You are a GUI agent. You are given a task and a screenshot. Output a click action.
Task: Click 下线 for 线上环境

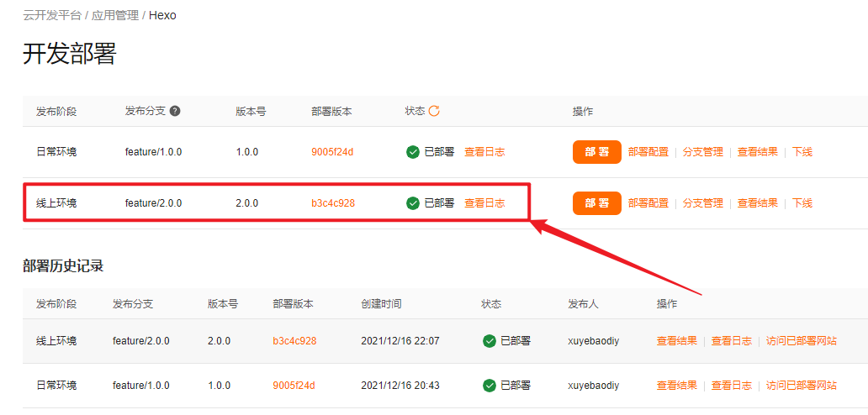pyautogui.click(x=802, y=203)
